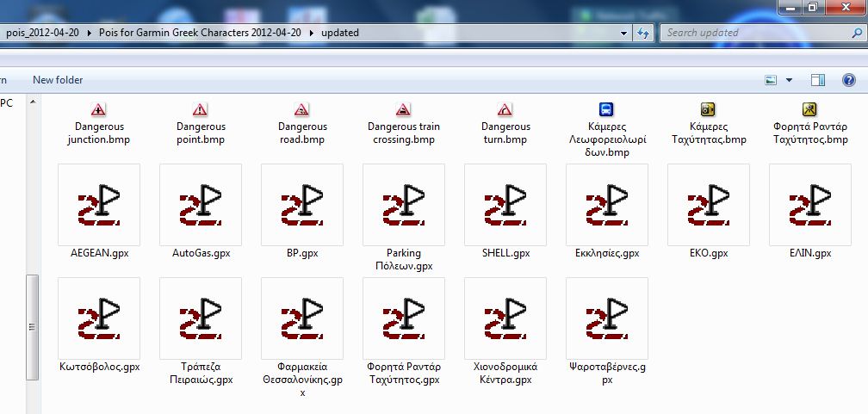Screen dimensions: 868x414
Task: Open the Dangerous junction.bmp icon
Action: 98,109
